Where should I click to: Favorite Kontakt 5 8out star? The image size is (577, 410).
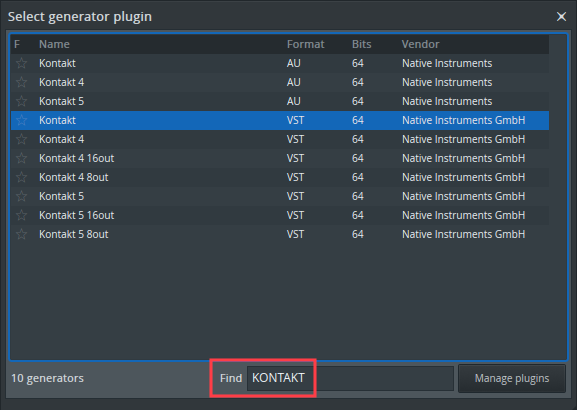click(x=21, y=234)
